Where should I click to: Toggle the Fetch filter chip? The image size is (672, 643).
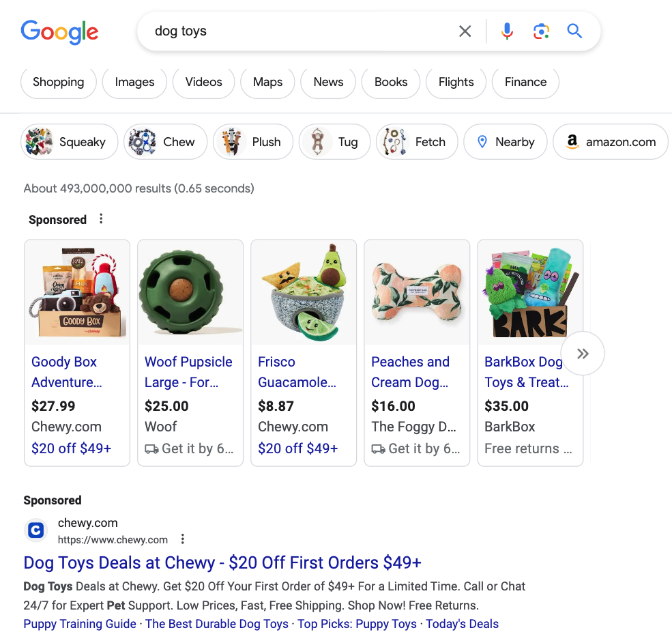[417, 141]
